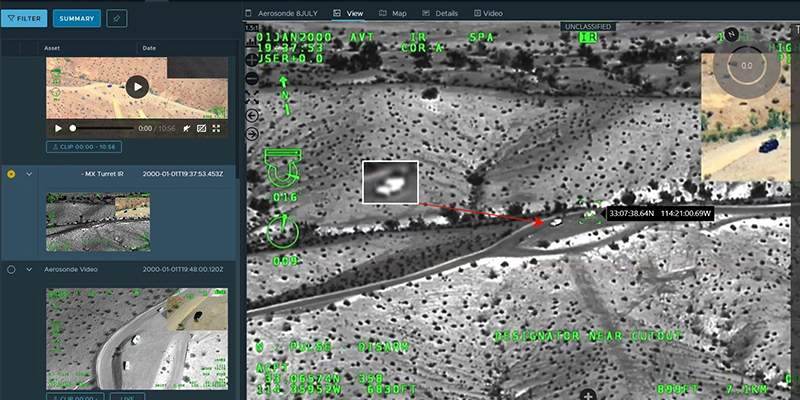Switch to the Map tab
The width and height of the screenshot is (800, 400).
tap(393, 13)
